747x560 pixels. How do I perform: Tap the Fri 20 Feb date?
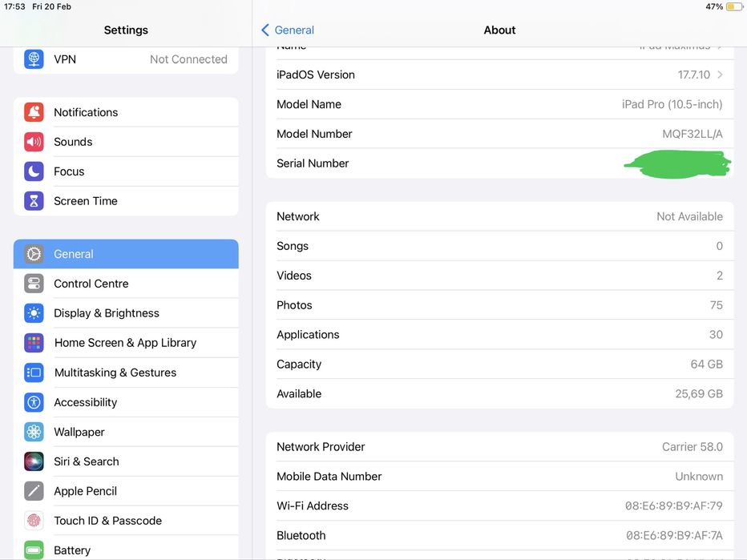(x=51, y=6)
